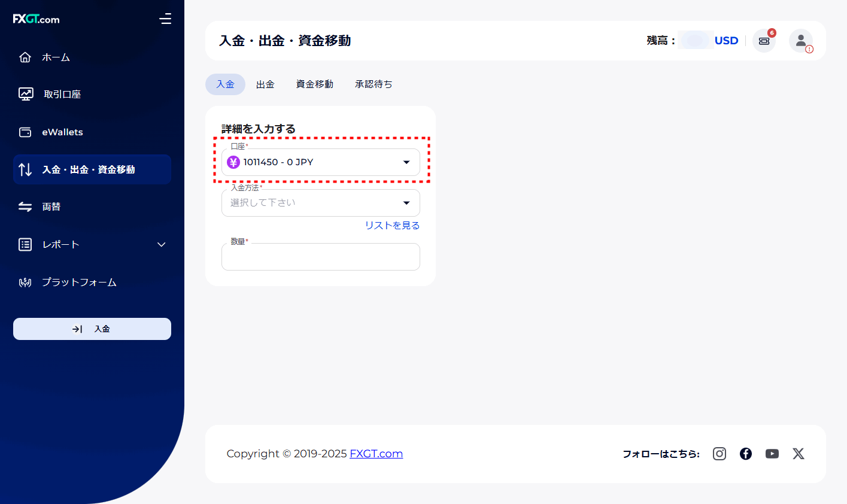
Task: Open FXGT Instagram page icon
Action: pyautogui.click(x=720, y=454)
